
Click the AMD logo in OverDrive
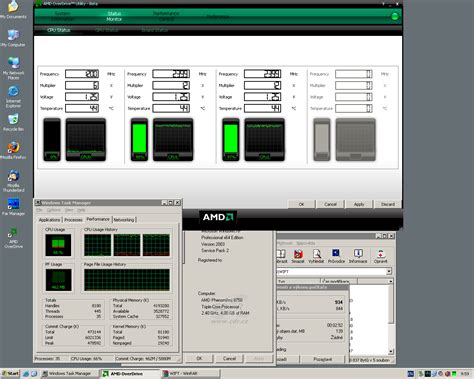218,217
